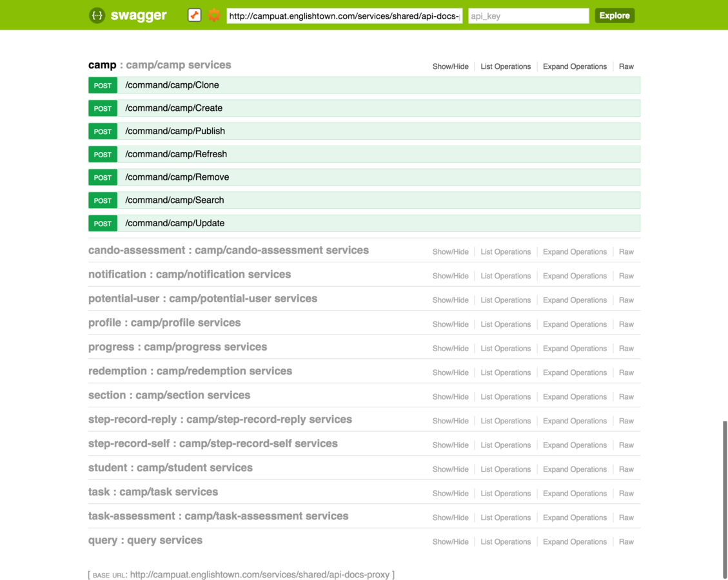Expand section services heading
728x580 pixels.
169,395
